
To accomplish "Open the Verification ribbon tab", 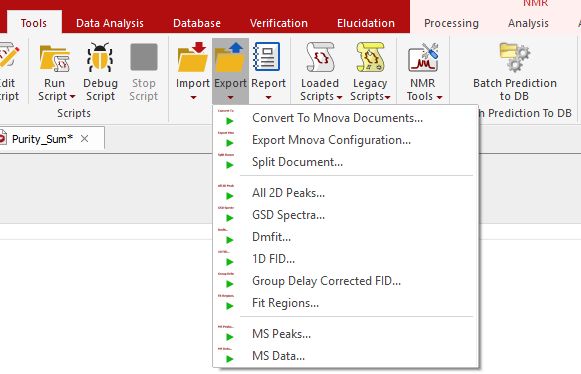I will click(x=279, y=23).
